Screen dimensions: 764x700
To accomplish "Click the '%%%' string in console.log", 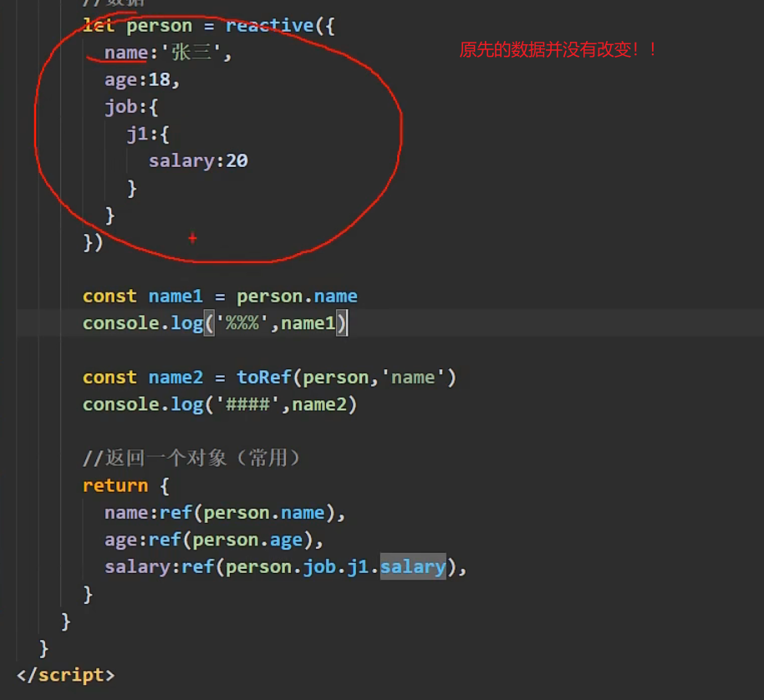I will coord(242,323).
